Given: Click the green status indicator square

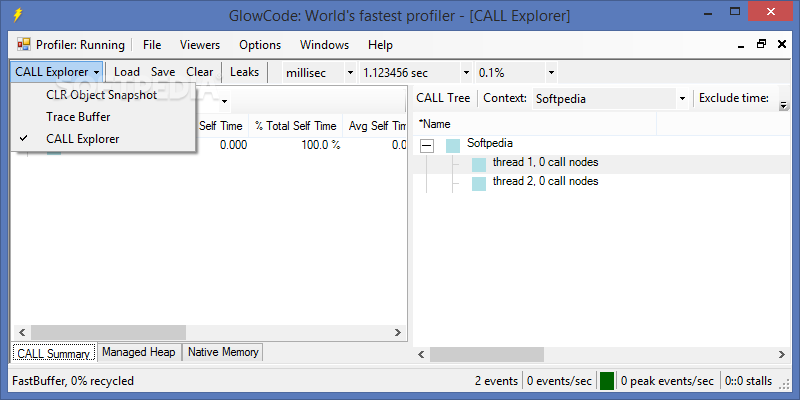Looking at the screenshot, I should [x=607, y=381].
